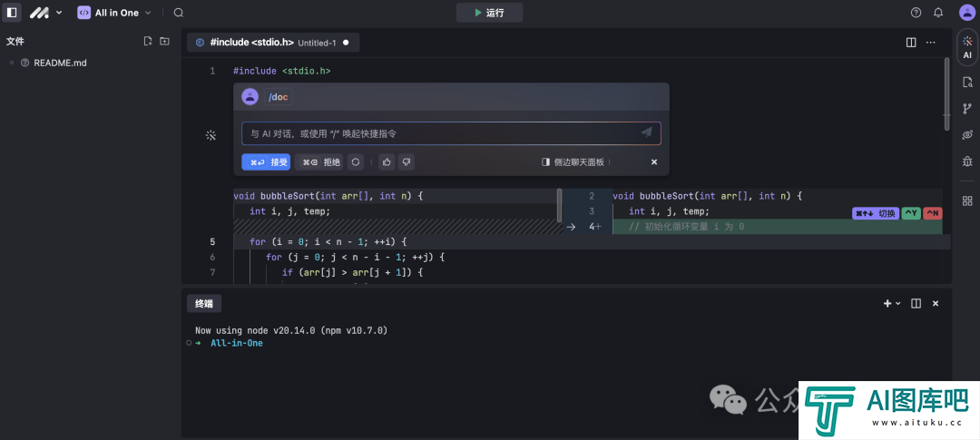The height and width of the screenshot is (440, 980).
Task: Focus the AI chat input field
Action: click(451, 133)
